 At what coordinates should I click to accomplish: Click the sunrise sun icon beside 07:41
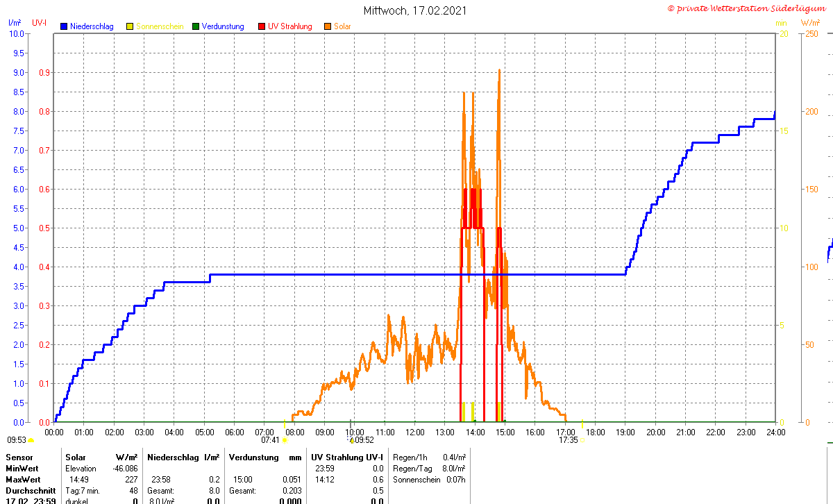point(285,439)
